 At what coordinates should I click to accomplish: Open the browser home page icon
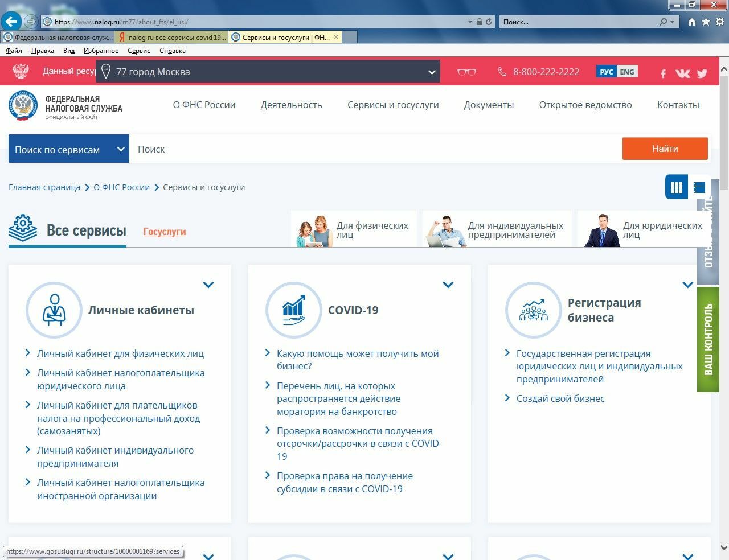692,22
